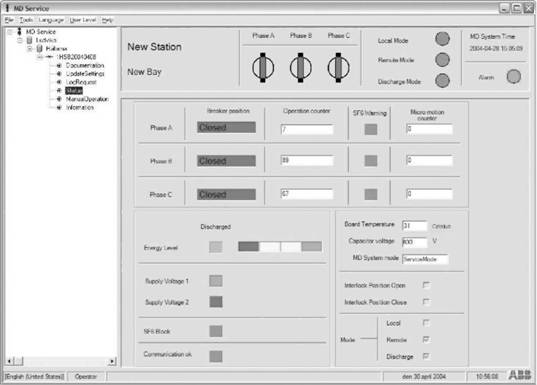Click the New Station title text

154,47
